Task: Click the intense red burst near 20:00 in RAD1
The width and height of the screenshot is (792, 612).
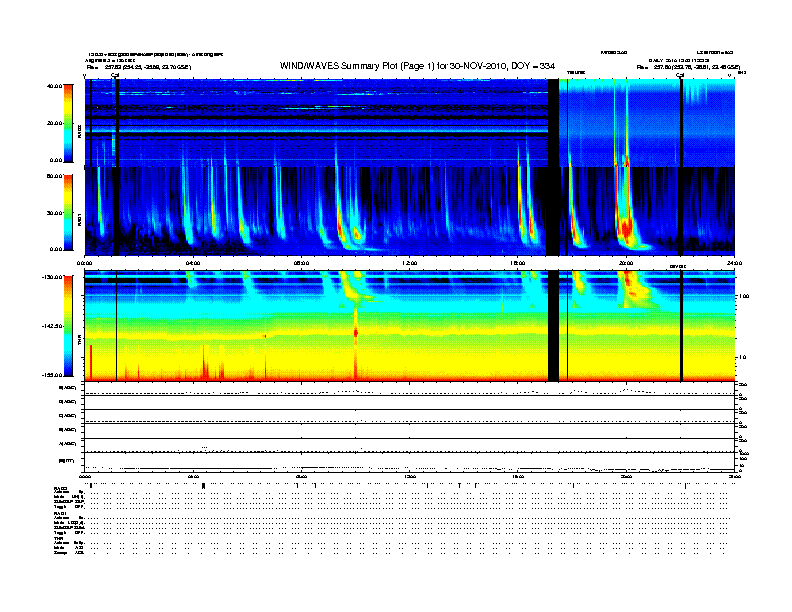Action: pos(626,227)
